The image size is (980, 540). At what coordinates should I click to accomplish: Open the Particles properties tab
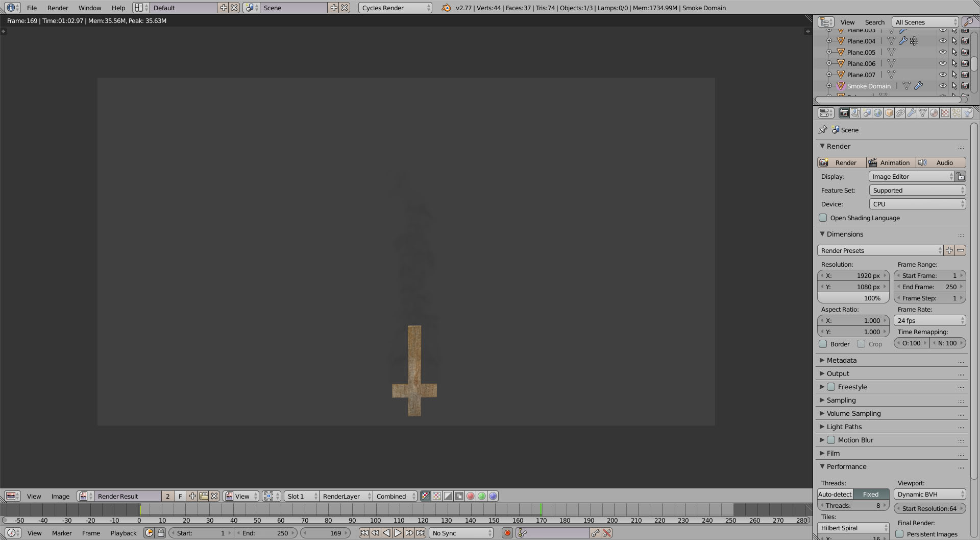[x=957, y=113]
